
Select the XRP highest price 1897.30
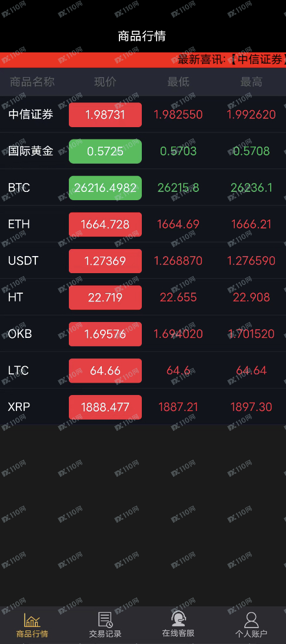click(x=251, y=407)
